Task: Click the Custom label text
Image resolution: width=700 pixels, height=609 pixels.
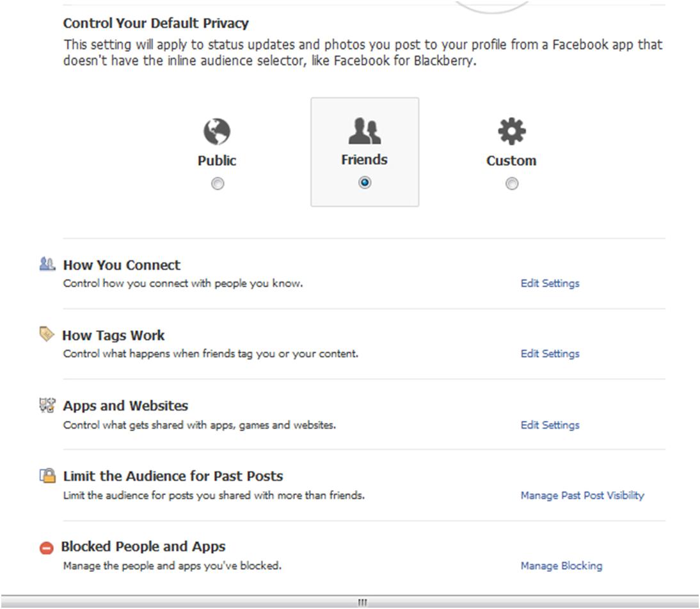Action: tap(511, 161)
